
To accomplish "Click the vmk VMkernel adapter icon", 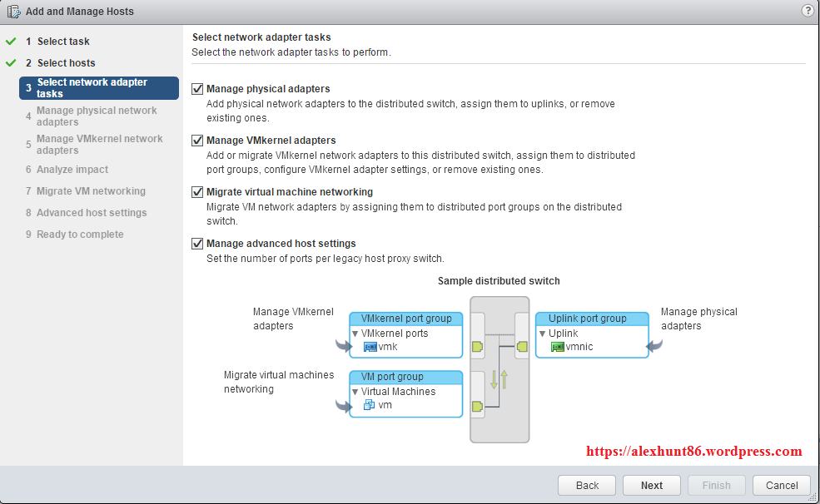I will point(370,347).
